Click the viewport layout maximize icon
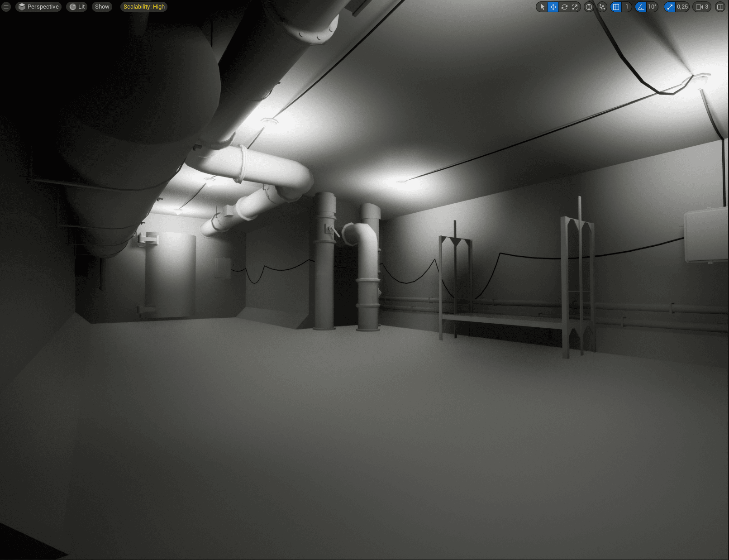The width and height of the screenshot is (729, 560). (720, 7)
